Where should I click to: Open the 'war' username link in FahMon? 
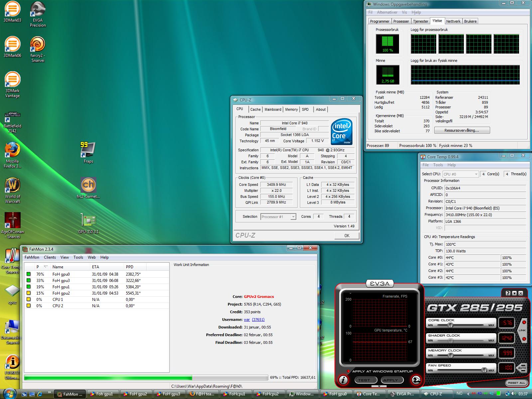(x=247, y=320)
